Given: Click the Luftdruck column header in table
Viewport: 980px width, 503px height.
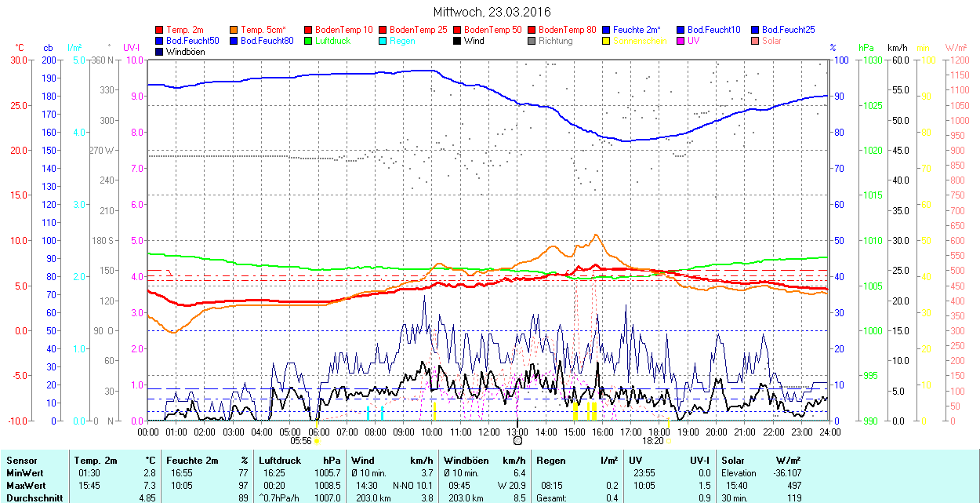Looking at the screenshot, I should 278,461.
